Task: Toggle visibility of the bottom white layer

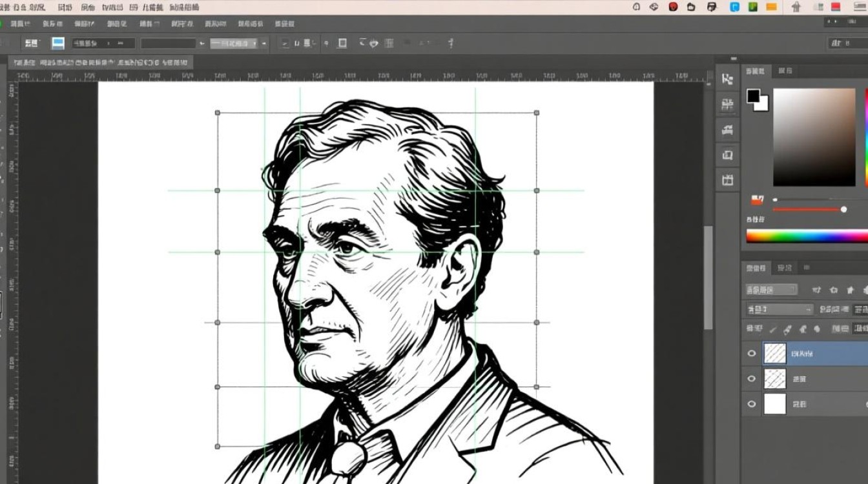Action: point(751,404)
